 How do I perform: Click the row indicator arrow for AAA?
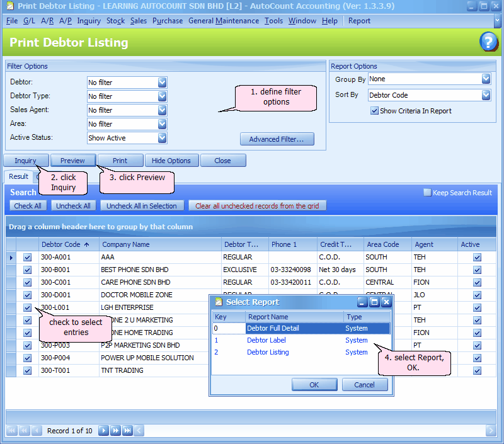11,258
